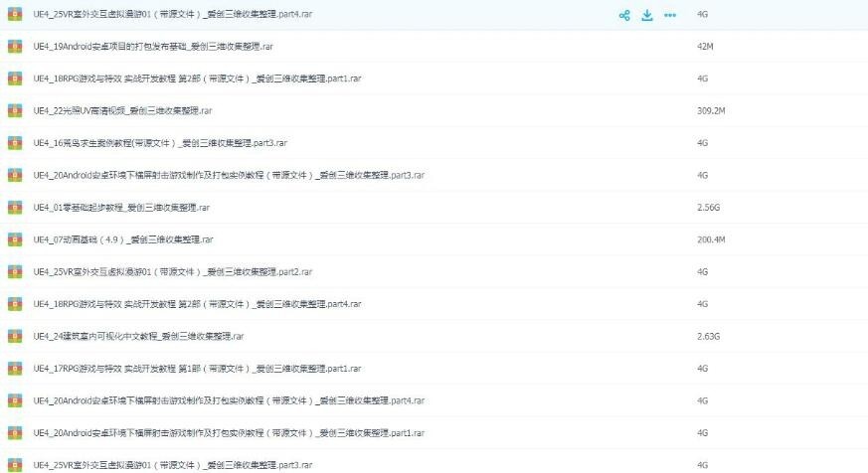Click the 42M size of UE4_19Android file
The height and width of the screenshot is (473, 868).
pyautogui.click(x=705, y=47)
